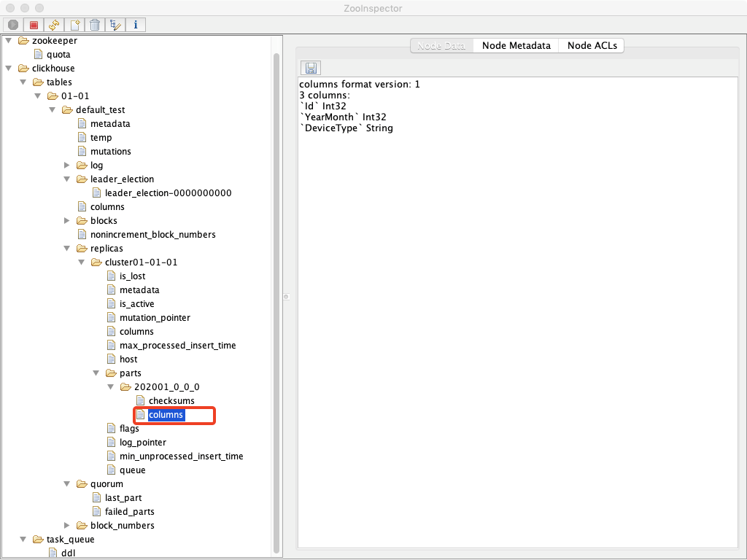The width and height of the screenshot is (747, 560).
Task: Expand the blocks folder node
Action: [66, 220]
